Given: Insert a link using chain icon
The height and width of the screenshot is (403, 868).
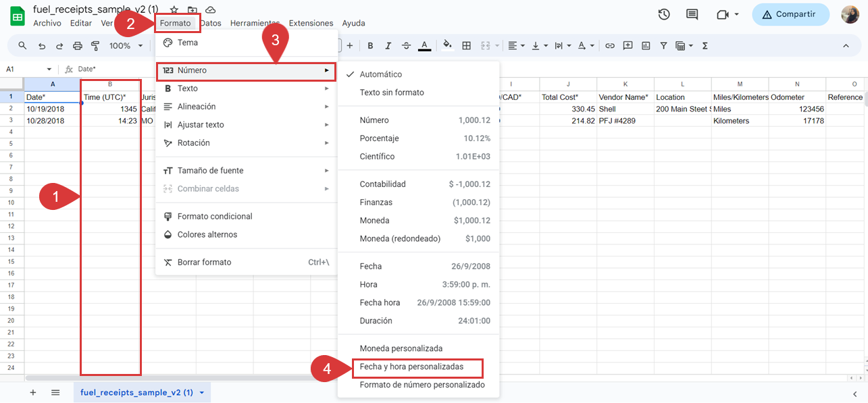Looking at the screenshot, I should [610, 46].
